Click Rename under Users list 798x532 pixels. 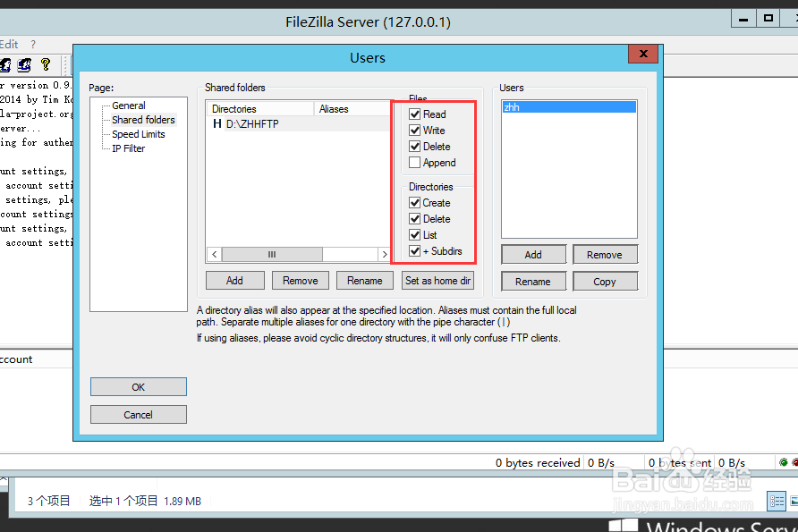533,282
